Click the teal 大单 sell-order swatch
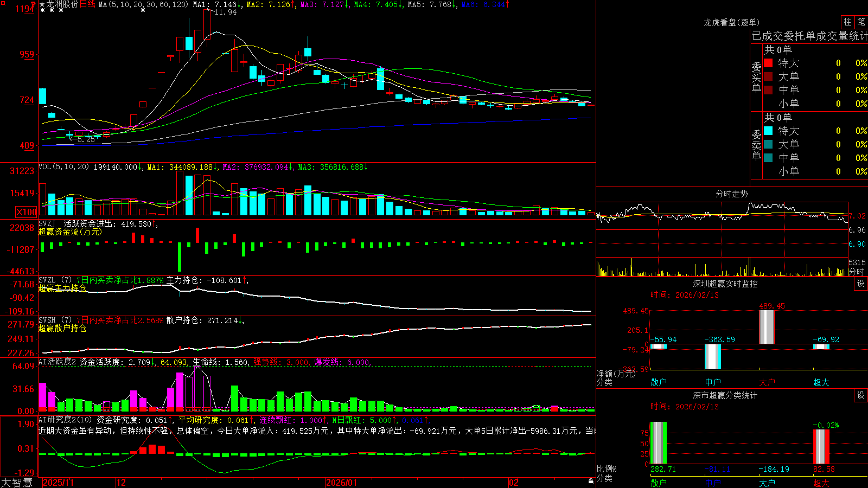868x488 pixels. [768, 144]
